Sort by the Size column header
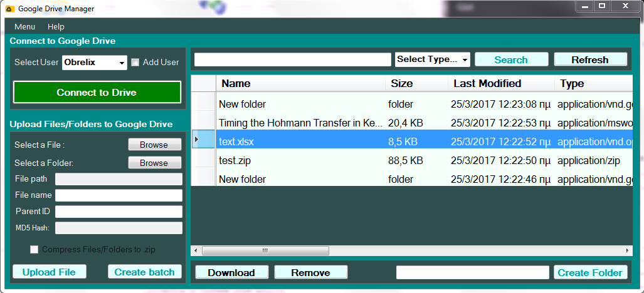 (x=416, y=84)
